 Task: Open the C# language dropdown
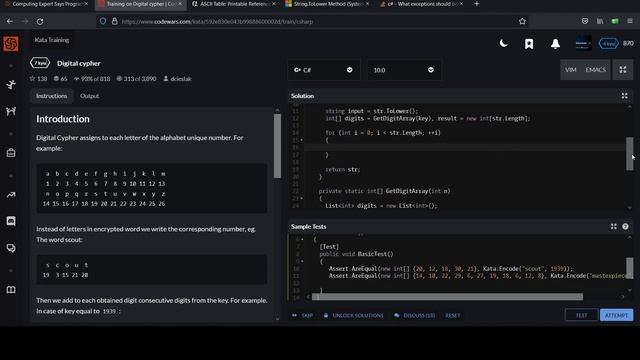click(324, 70)
